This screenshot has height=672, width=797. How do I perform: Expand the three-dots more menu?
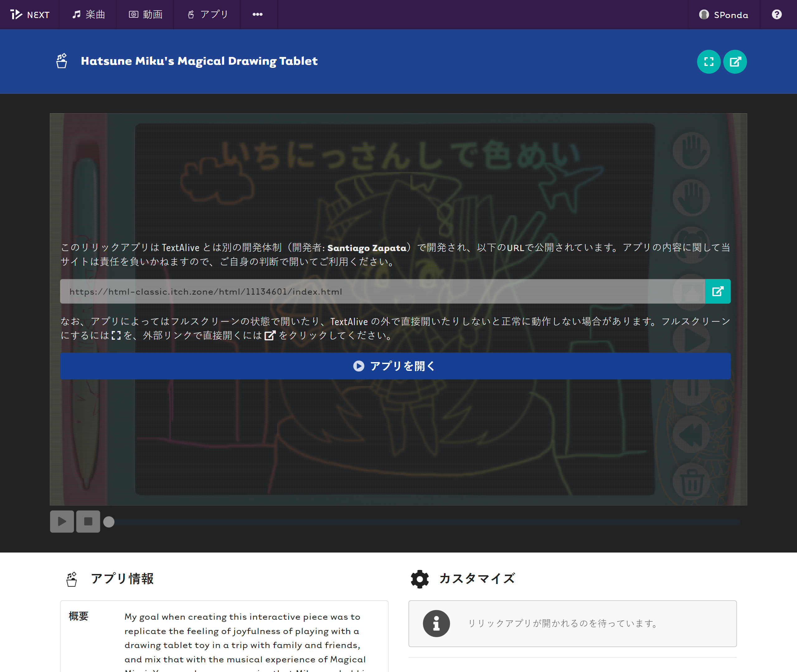click(x=258, y=15)
